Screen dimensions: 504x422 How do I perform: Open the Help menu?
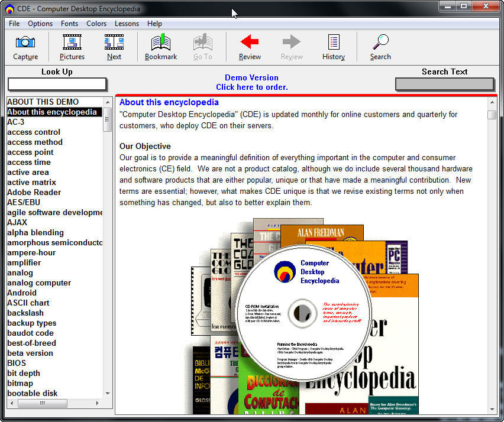(x=154, y=24)
